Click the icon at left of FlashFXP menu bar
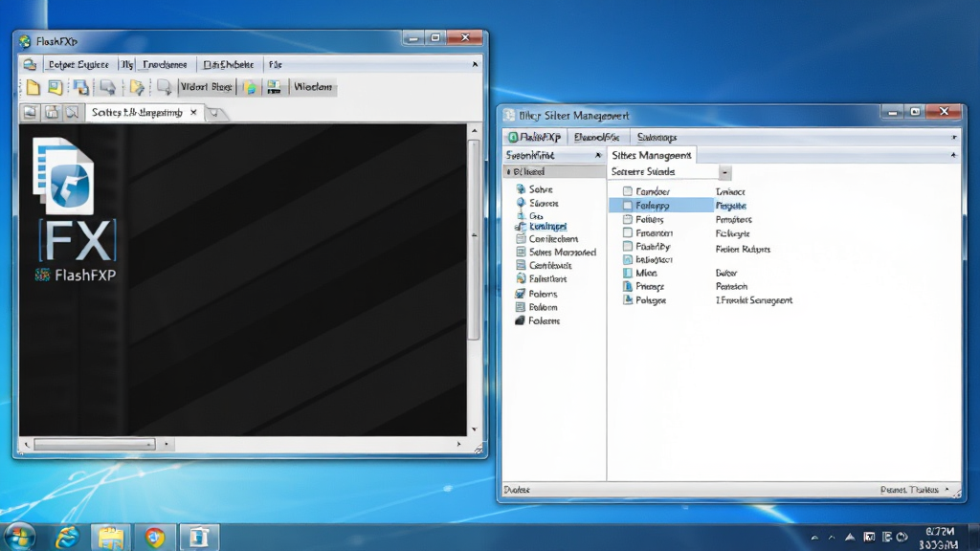 [30, 64]
